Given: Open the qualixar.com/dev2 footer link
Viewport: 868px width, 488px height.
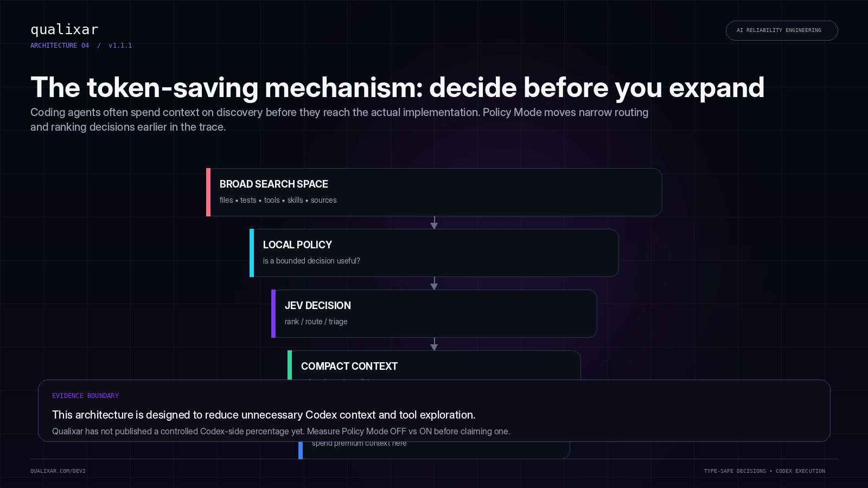Looking at the screenshot, I should (x=58, y=471).
